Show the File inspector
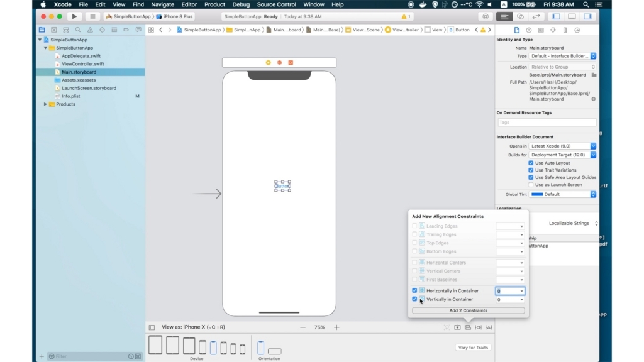This screenshot has width=644, height=362. click(517, 30)
